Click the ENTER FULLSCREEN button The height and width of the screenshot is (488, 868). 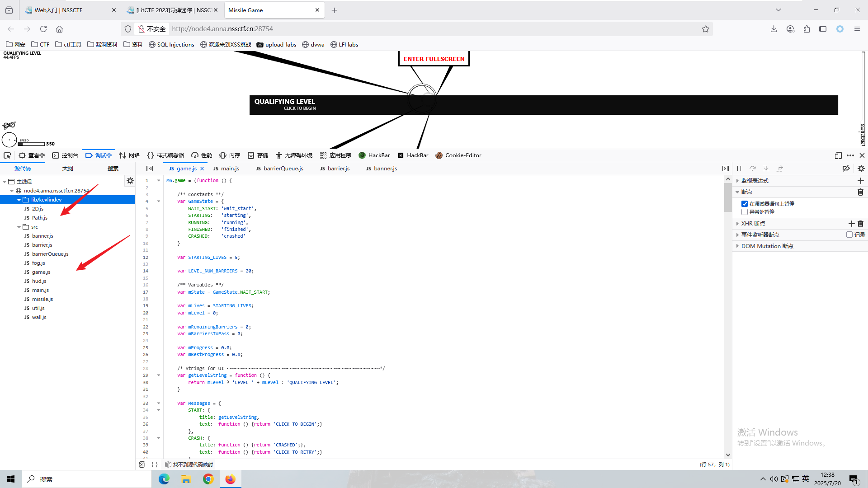(434, 59)
